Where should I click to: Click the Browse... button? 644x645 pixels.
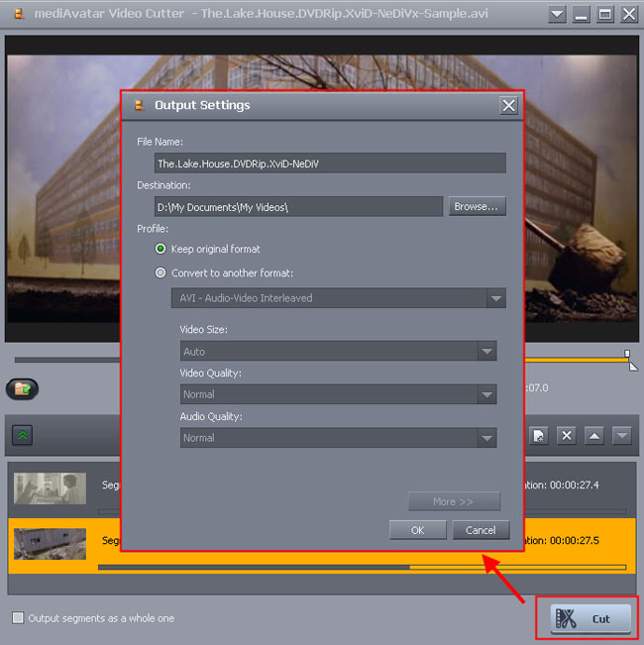point(477,206)
